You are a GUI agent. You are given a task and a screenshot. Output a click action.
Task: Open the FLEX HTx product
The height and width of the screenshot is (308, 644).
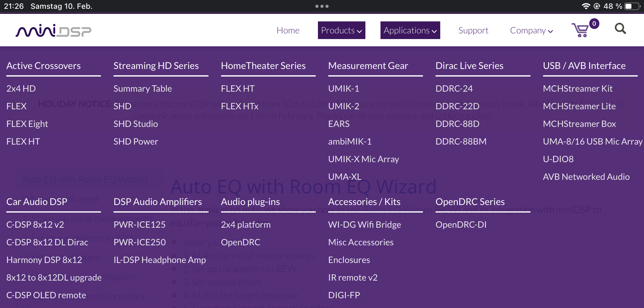coord(240,106)
